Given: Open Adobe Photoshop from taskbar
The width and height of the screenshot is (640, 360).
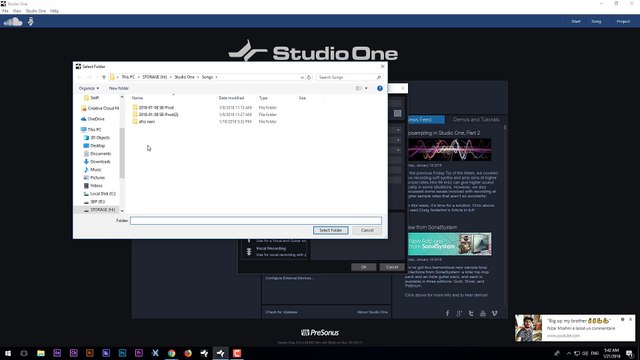Looking at the screenshot, I should [122, 353].
